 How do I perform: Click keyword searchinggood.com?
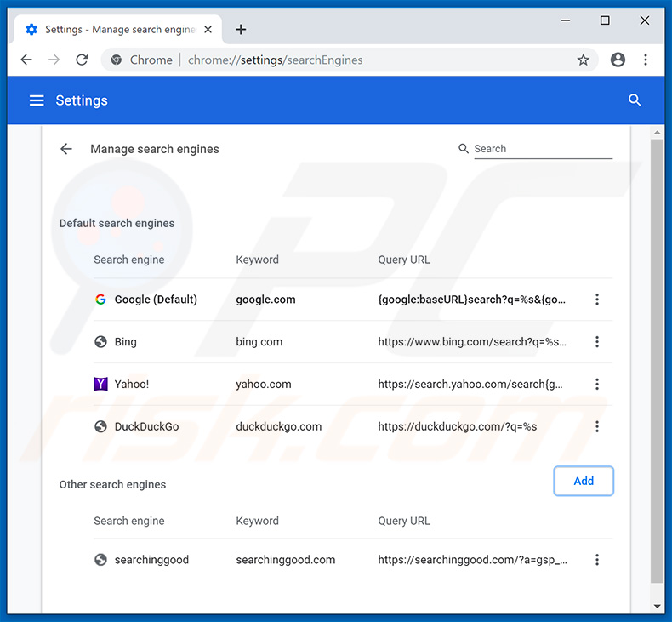pos(286,560)
